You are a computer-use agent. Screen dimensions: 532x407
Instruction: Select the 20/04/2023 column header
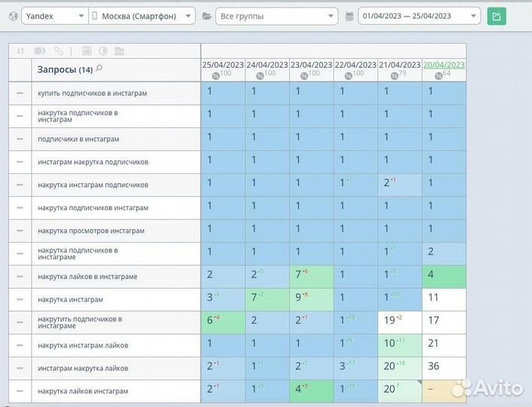click(444, 65)
